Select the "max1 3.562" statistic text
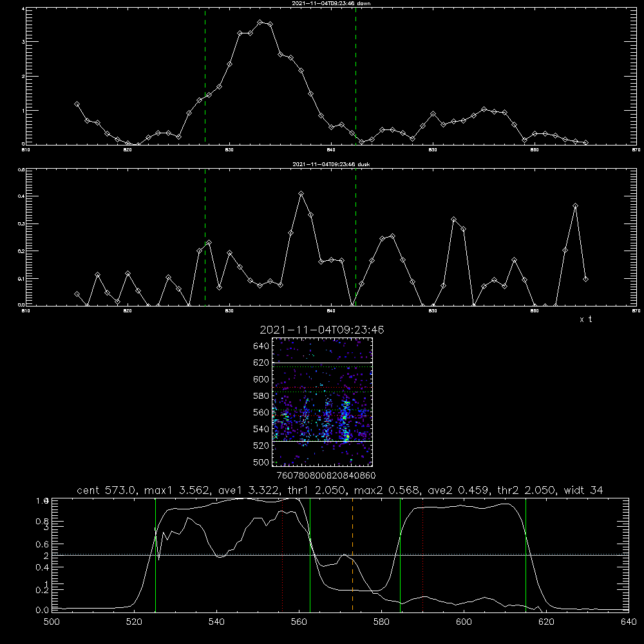This screenshot has height=644, width=644. 178,490
